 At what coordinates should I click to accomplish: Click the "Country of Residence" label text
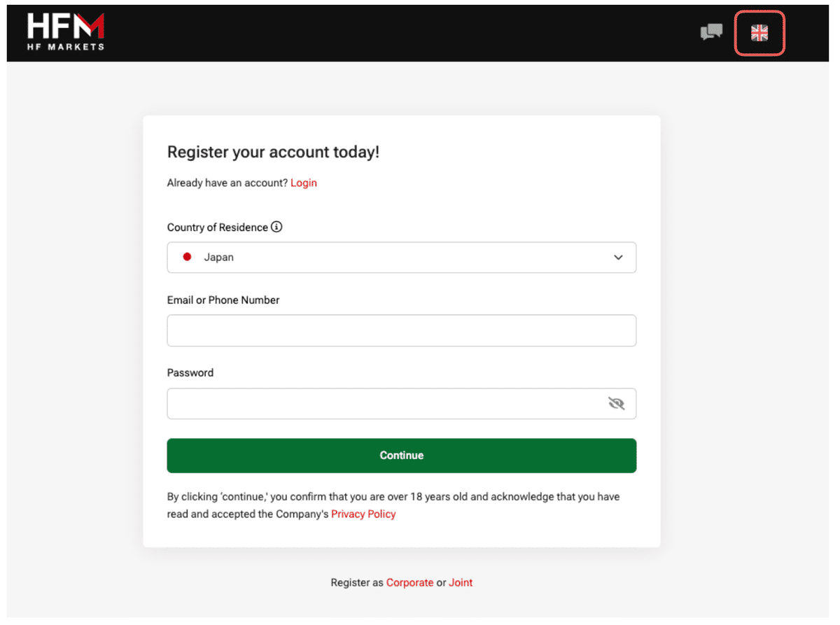[217, 227]
